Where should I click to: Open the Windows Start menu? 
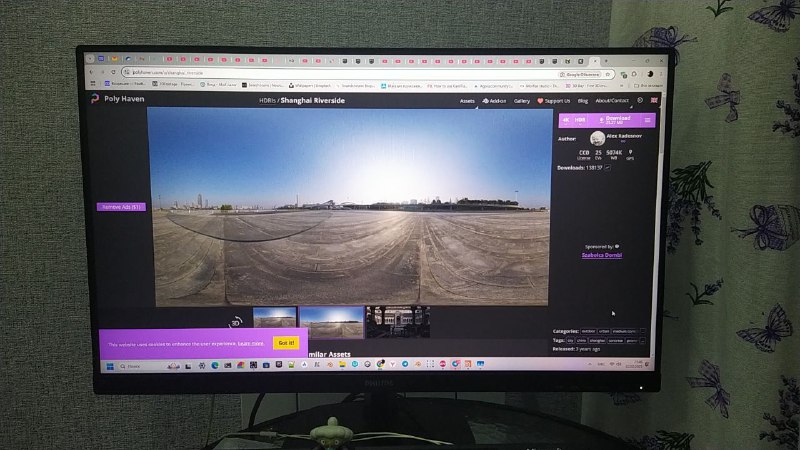point(110,366)
